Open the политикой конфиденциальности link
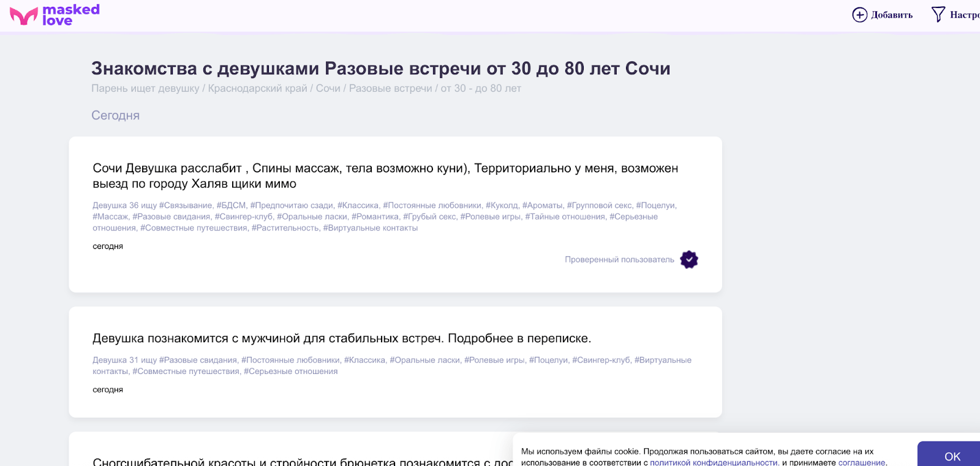Viewport: 980px width, 466px height. pos(714,462)
